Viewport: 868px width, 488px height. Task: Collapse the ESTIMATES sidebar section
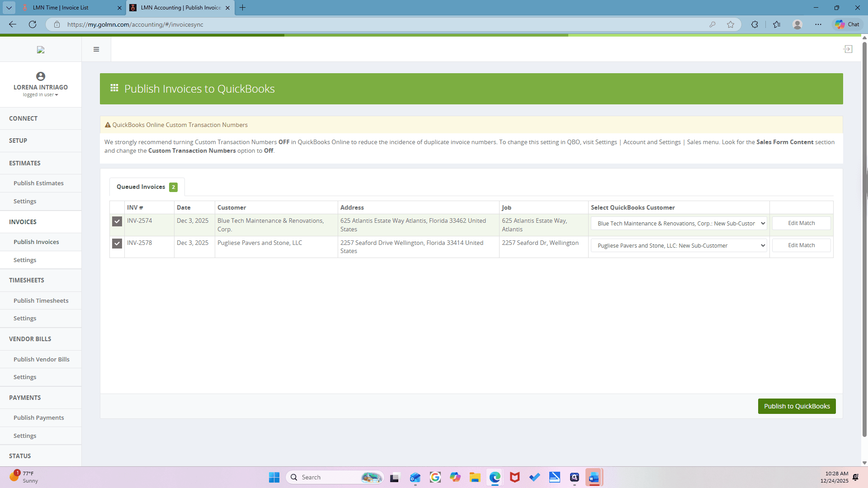point(41,163)
